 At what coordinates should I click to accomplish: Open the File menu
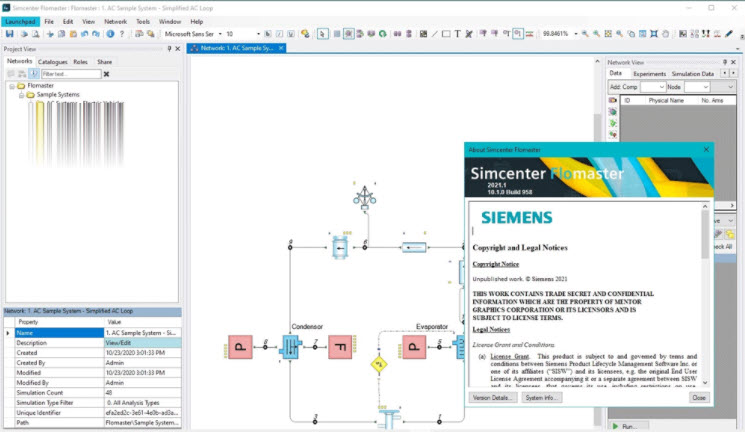(x=49, y=21)
